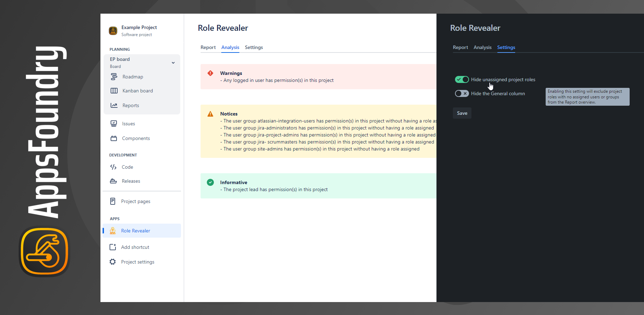Click the AppsFoundry orange logo icon
Viewport: 644px width, 315px height.
click(x=44, y=252)
